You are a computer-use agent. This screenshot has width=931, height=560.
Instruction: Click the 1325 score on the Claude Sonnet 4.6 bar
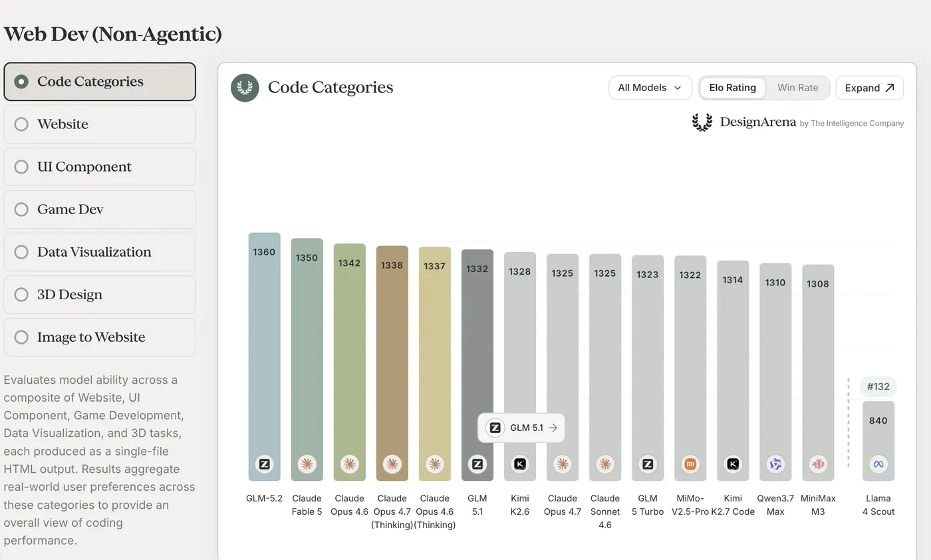point(604,273)
